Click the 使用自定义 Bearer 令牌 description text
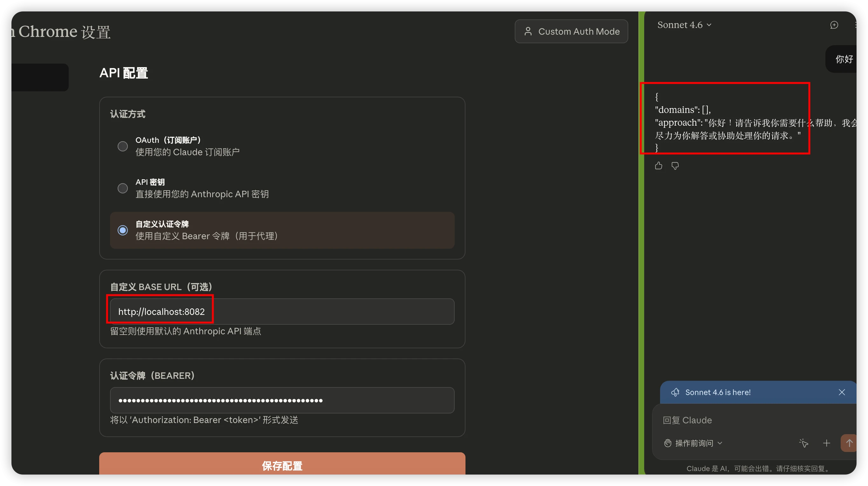Image resolution: width=868 pixels, height=486 pixels. click(x=207, y=236)
